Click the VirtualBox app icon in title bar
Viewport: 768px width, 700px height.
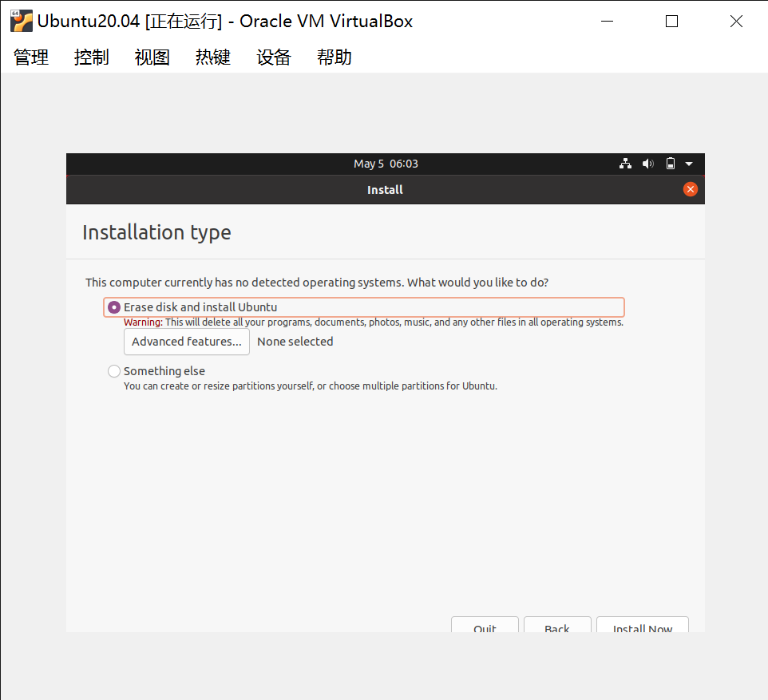point(22,21)
